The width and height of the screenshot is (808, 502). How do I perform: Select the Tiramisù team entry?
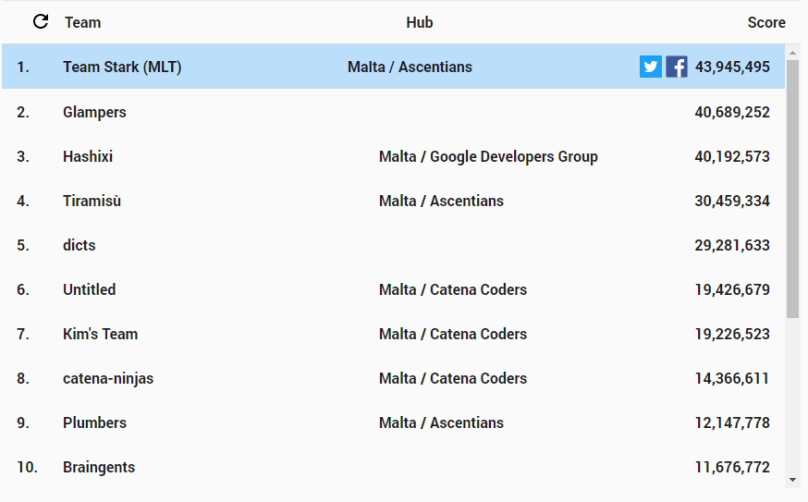(91, 201)
